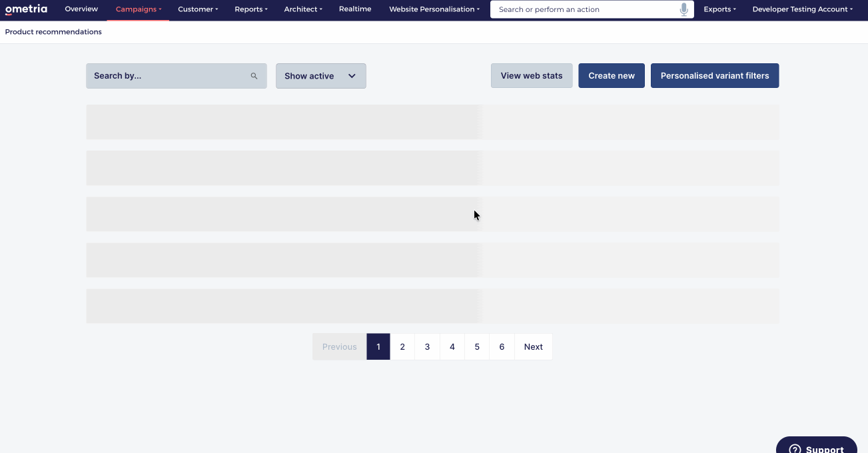This screenshot has height=453, width=868.
Task: Open the Realtime page
Action: pos(355,9)
